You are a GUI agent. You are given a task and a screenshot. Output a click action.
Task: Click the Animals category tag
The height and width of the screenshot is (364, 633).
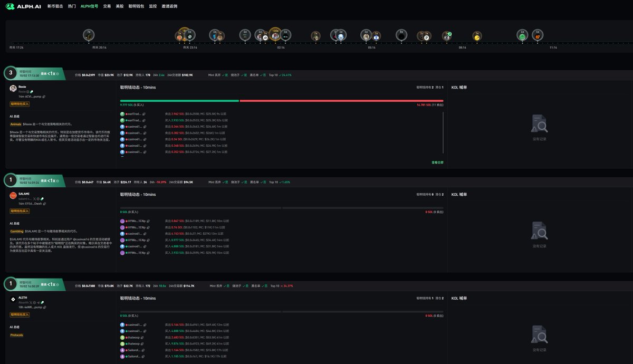(16, 124)
